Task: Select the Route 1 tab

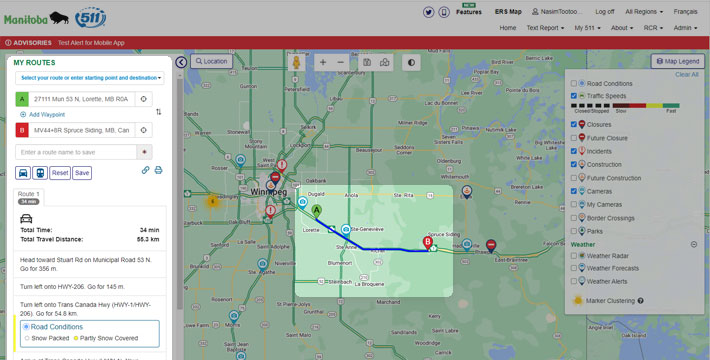Action: (29, 197)
